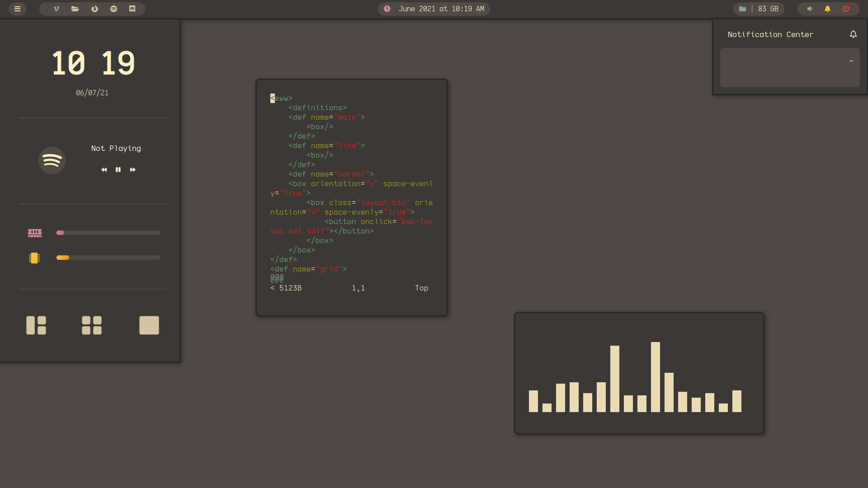This screenshot has height=488, width=868.
Task: Open the hamburger menu at top left
Action: [17, 9]
